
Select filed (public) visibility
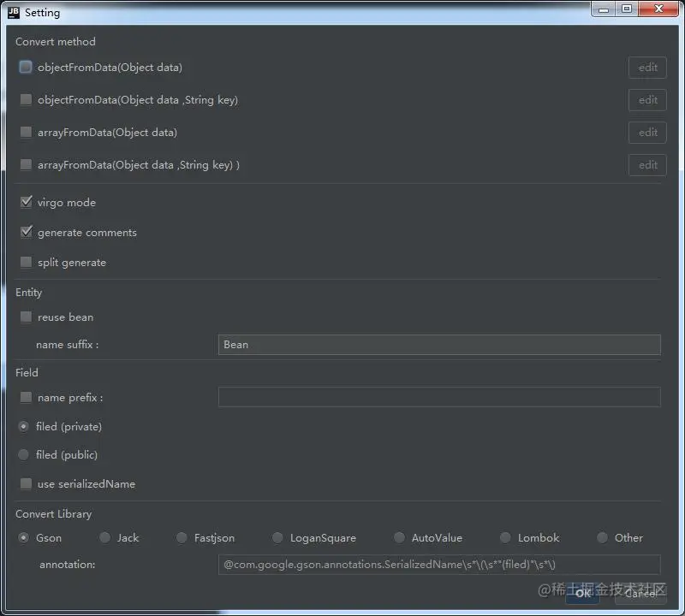(x=23, y=454)
